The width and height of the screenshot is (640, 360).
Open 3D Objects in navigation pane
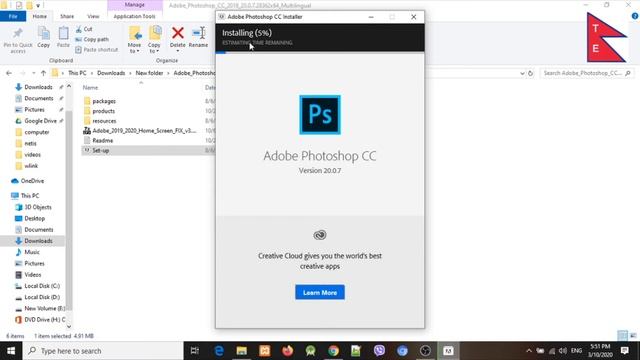click(38, 207)
